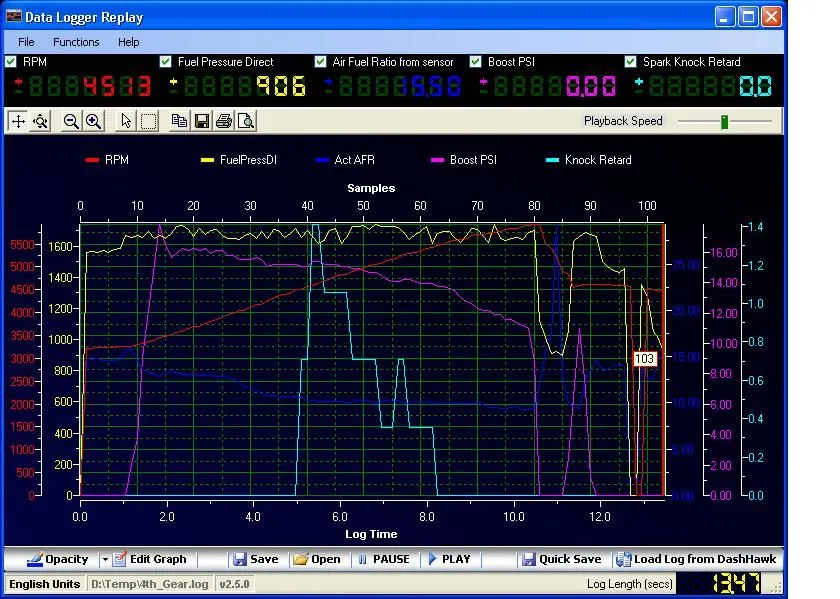This screenshot has height=599, width=840.
Task: Select the pan crosshair tool
Action: pos(18,121)
